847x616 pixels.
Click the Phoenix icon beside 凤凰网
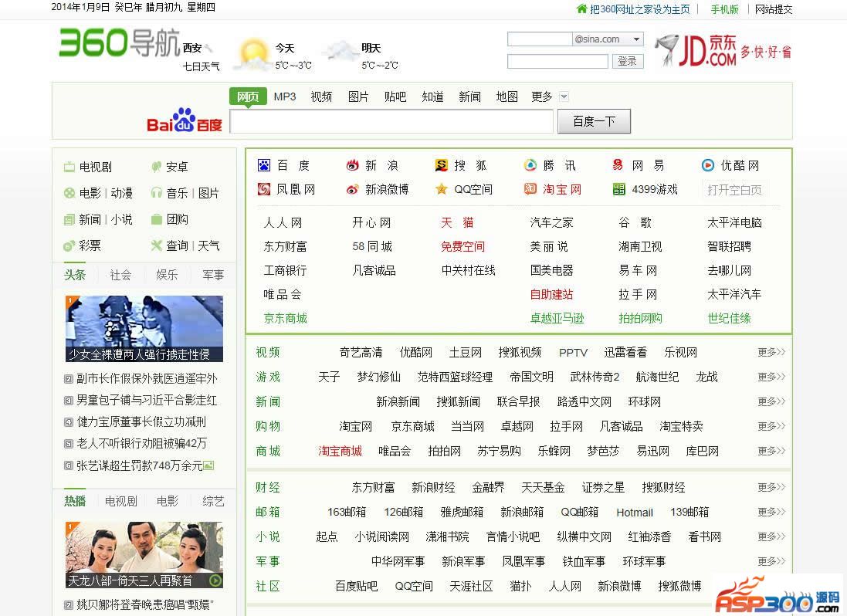(x=263, y=189)
